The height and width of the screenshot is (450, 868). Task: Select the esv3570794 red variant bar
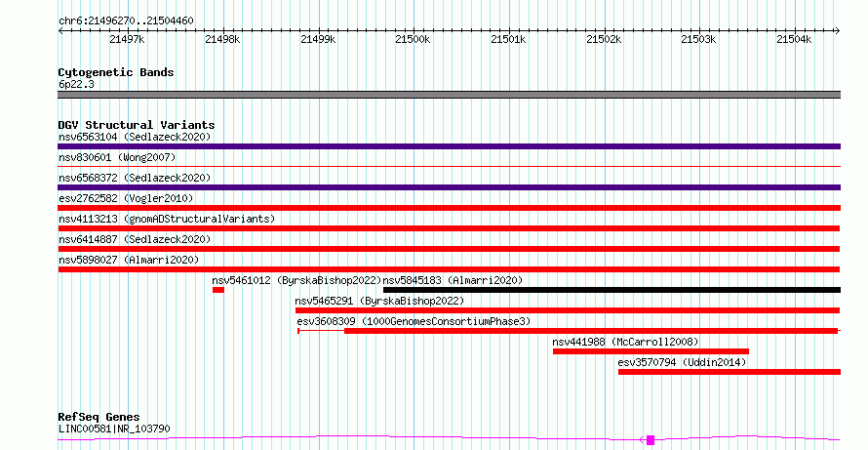click(730, 372)
